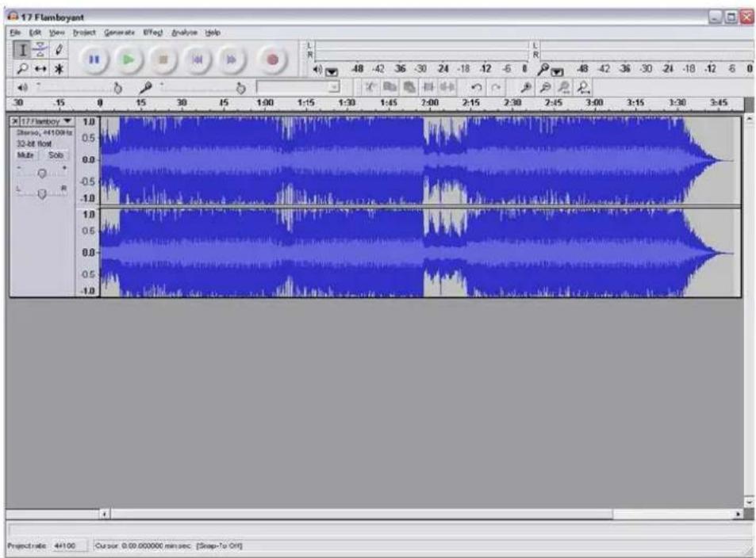This screenshot has width=756, height=558.
Task: Click the input volume slider knob
Action: (x=240, y=88)
